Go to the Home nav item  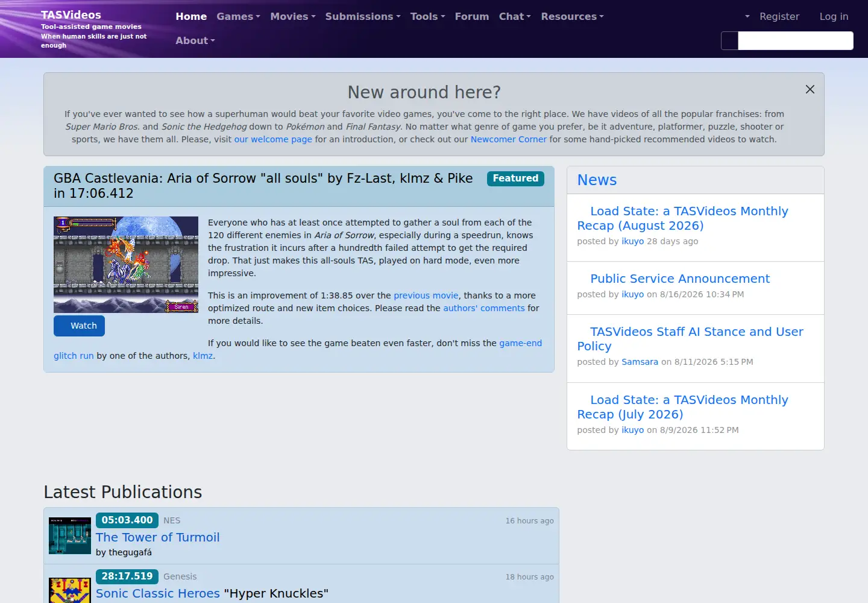[x=191, y=16]
